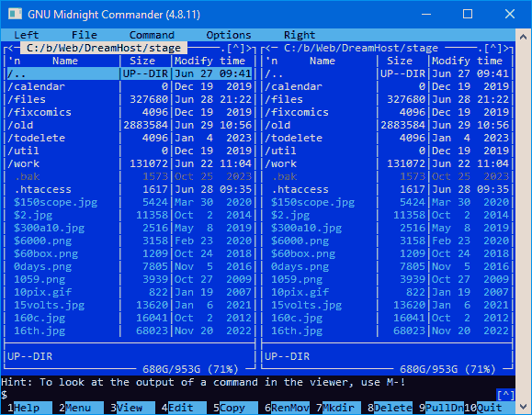Sort right panel by Modify time header
Screen dimensions: 532x415
467,61
